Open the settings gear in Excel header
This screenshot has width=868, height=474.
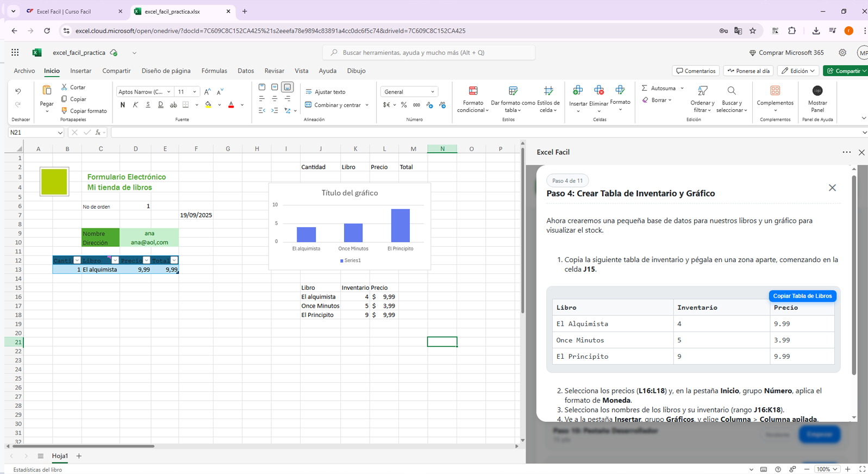click(x=842, y=53)
